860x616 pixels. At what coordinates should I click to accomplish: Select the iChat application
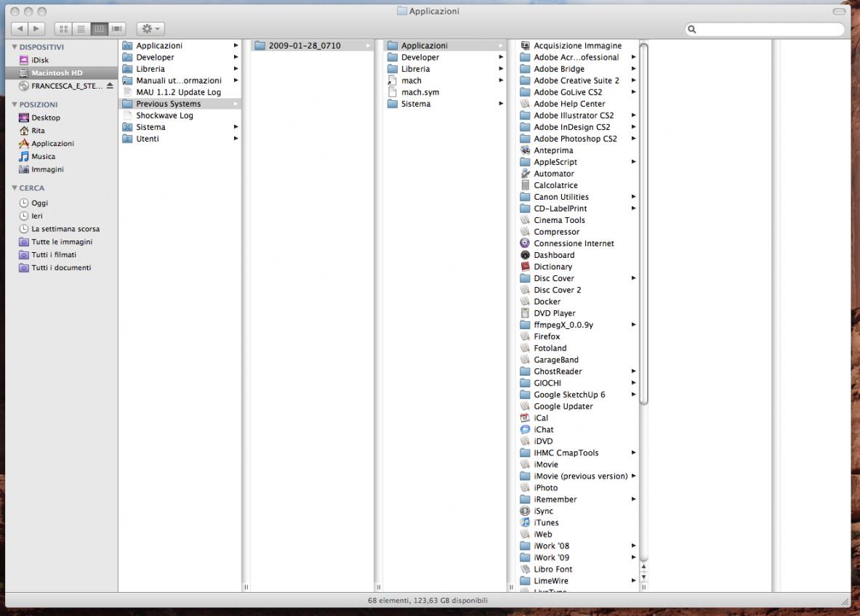[578, 429]
